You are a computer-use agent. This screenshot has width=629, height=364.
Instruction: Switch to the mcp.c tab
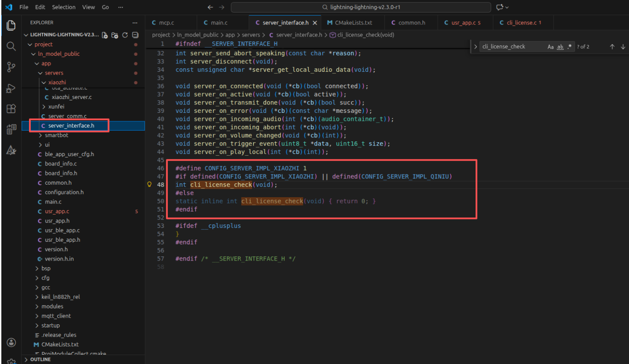(x=171, y=22)
